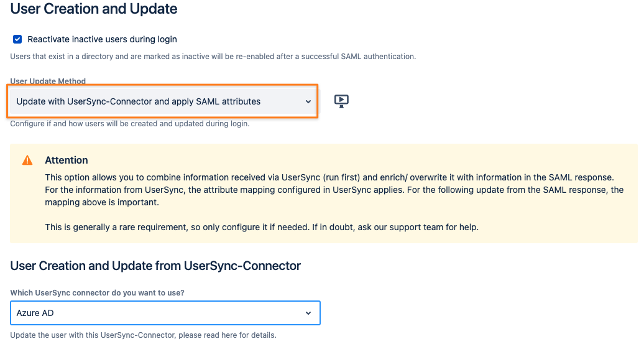The height and width of the screenshot is (344, 644).
Task: Click the "Configure if and how users" help text
Action: point(129,124)
